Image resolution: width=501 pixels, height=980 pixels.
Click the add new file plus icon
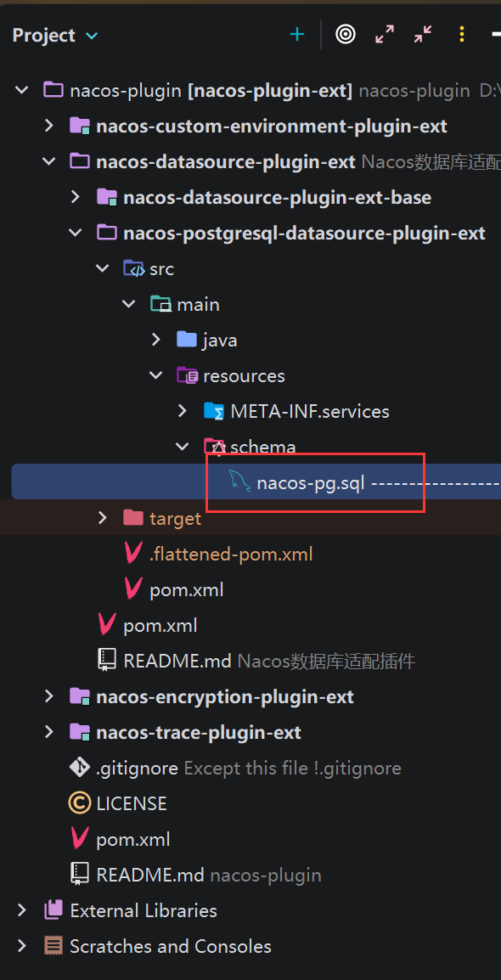click(x=297, y=34)
